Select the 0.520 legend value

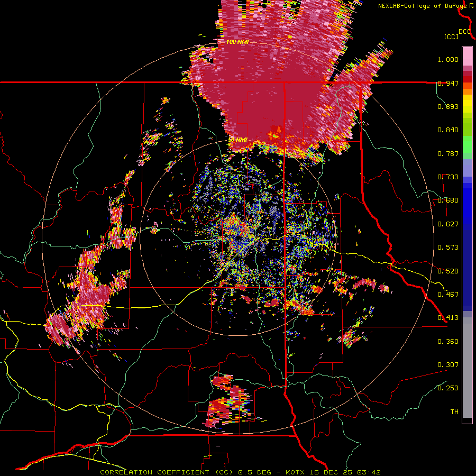tap(448, 271)
